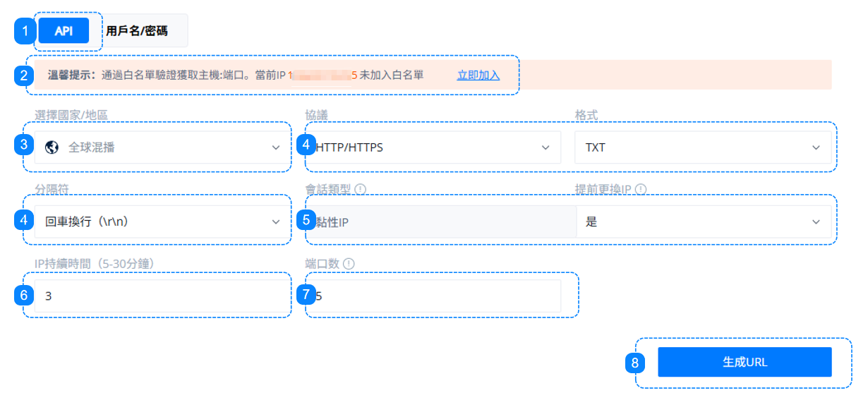The height and width of the screenshot is (400, 868).
Task: Click the 黏性IP session type field
Action: click(x=445, y=222)
